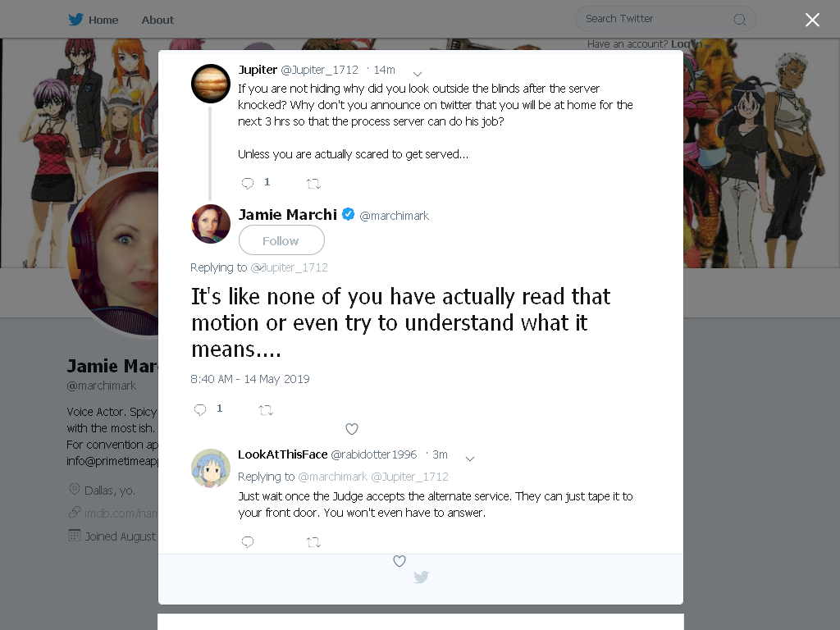This screenshot has height=630, width=840.
Task: Retweet LookAtThisFace's tweet
Action: [x=313, y=543]
